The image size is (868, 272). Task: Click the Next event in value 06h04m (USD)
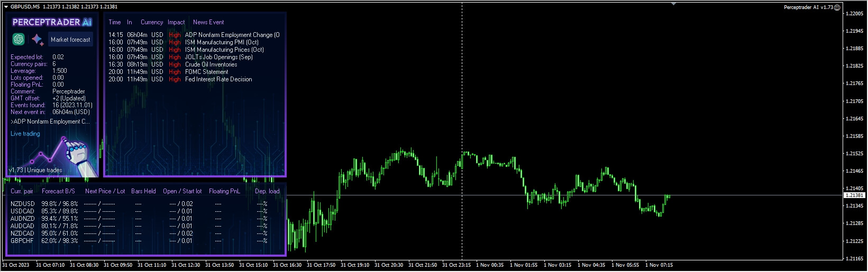pos(71,112)
